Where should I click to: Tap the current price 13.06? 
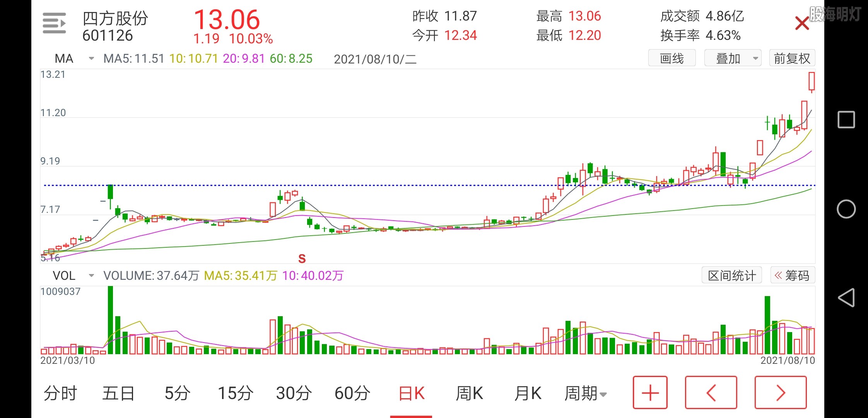tap(227, 19)
